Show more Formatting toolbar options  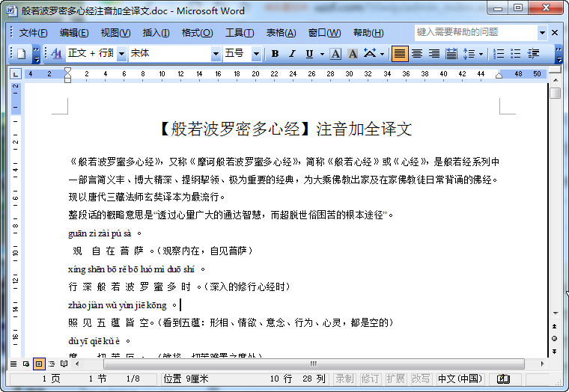pos(559,54)
